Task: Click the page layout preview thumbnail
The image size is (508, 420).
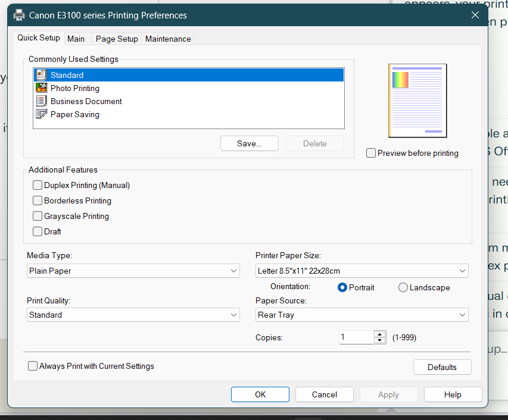Action: pyautogui.click(x=417, y=101)
